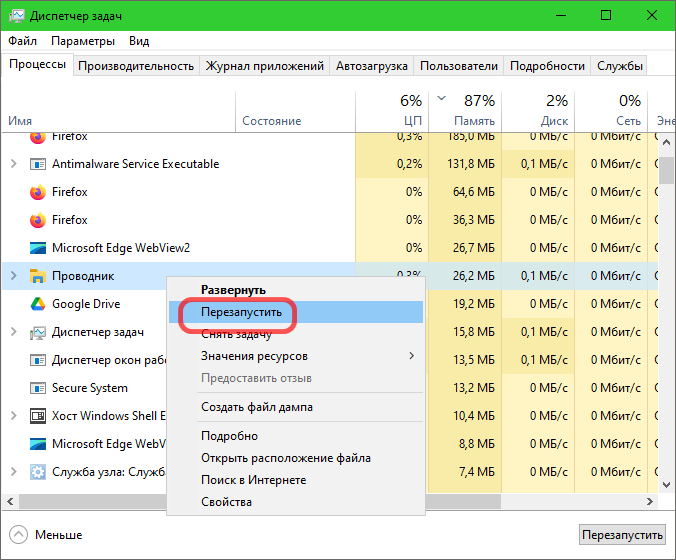Click the Antimalware Service Executable process icon
This screenshot has width=676, height=560.
[x=38, y=164]
